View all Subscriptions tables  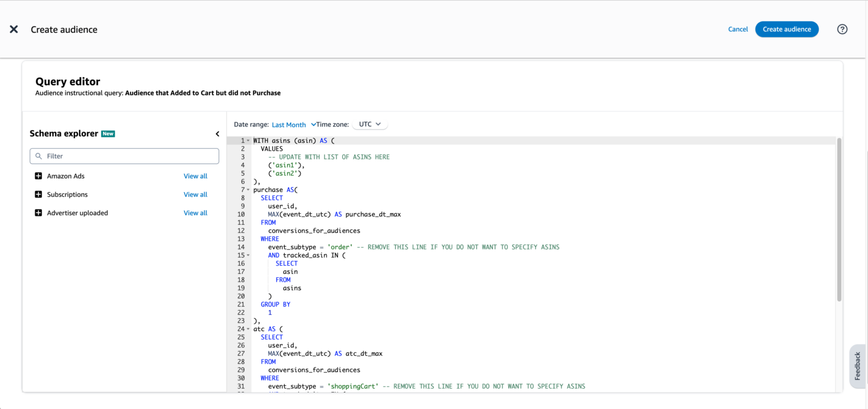(x=195, y=194)
